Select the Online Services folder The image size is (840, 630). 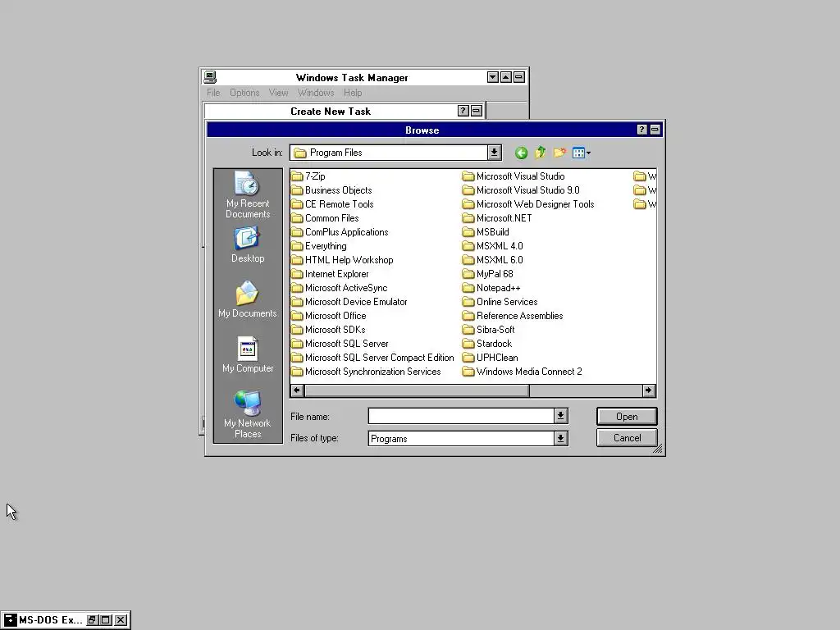coord(500,302)
